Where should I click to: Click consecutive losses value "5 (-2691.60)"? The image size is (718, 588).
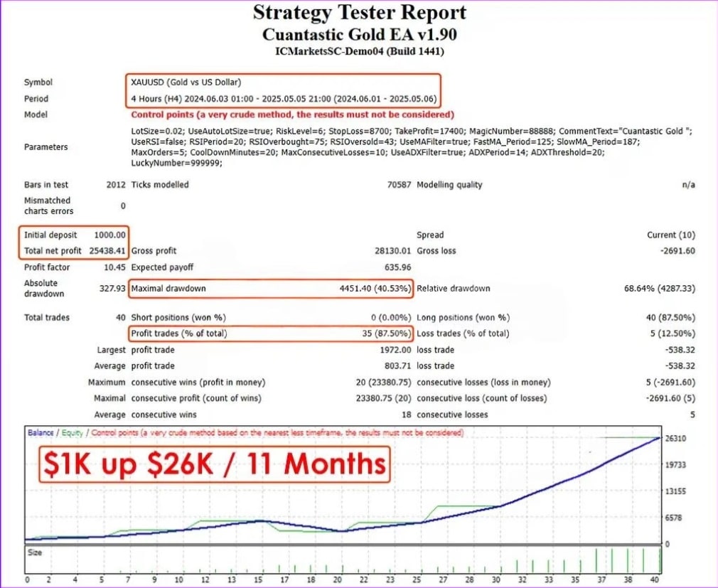(671, 383)
